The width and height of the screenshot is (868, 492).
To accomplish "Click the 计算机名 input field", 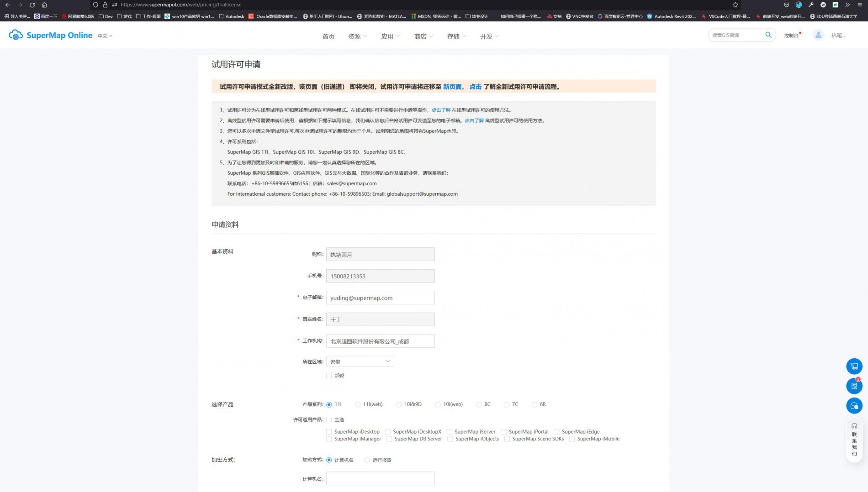I will [x=381, y=478].
